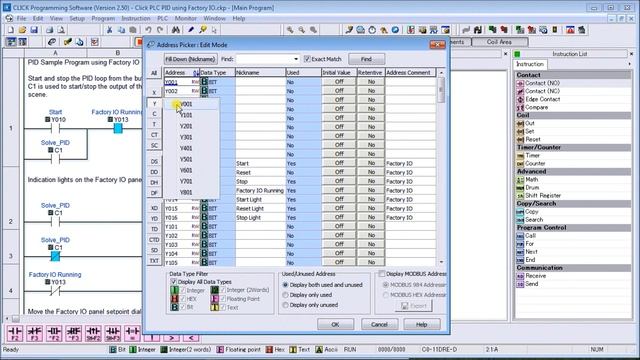The width and height of the screenshot is (640, 360).
Task: Select the DS memory type tab
Action: click(x=154, y=162)
